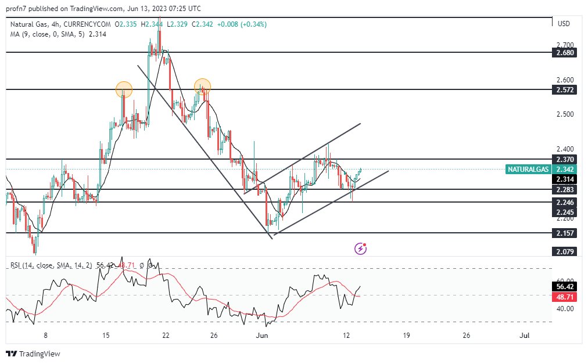Click the '8' date label on time axis
This screenshot has width=588, height=364.
[x=46, y=336]
